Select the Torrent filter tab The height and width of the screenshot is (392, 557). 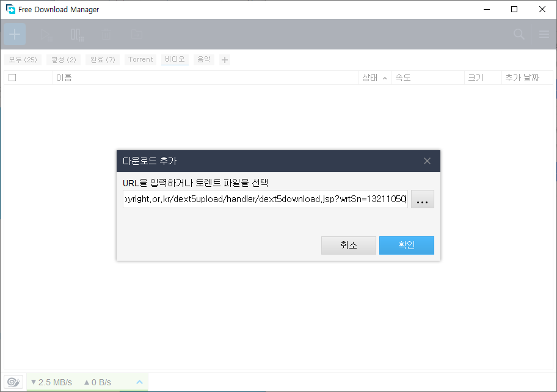pos(140,60)
